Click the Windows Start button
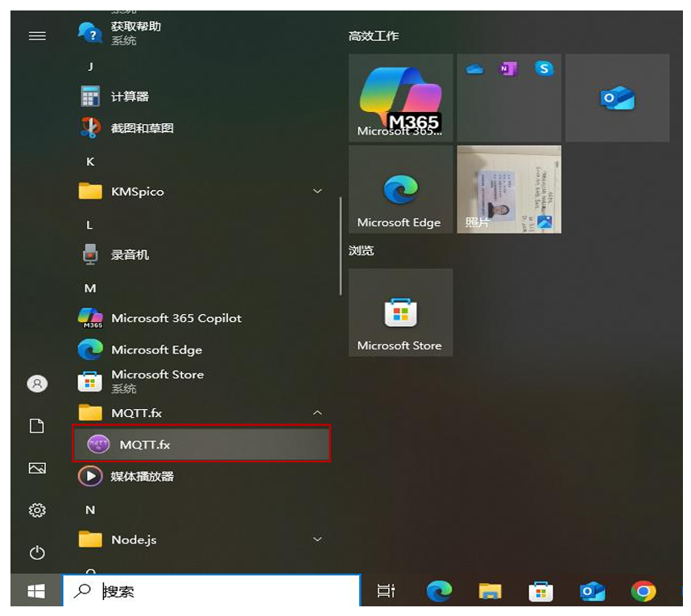Viewport: 691px width, 616px height. (x=36, y=590)
